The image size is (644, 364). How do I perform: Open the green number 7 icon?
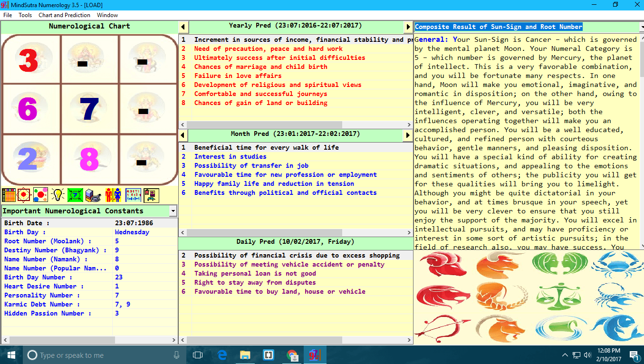coord(75,195)
